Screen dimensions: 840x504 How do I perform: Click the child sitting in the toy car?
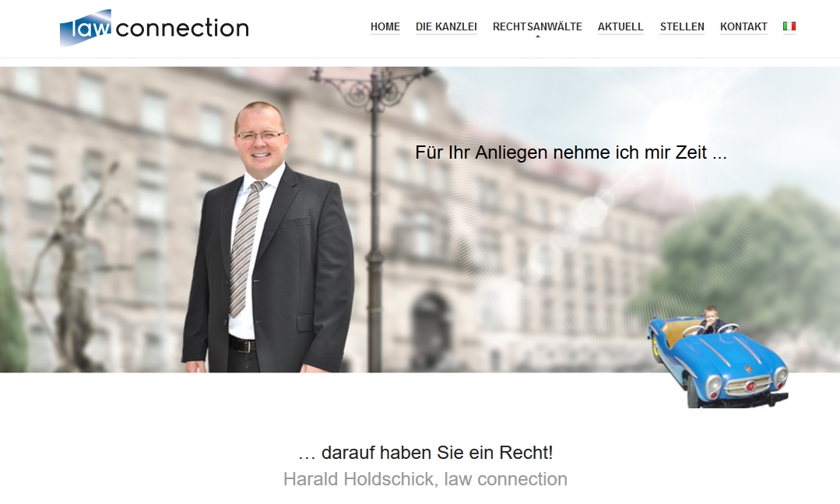(712, 320)
